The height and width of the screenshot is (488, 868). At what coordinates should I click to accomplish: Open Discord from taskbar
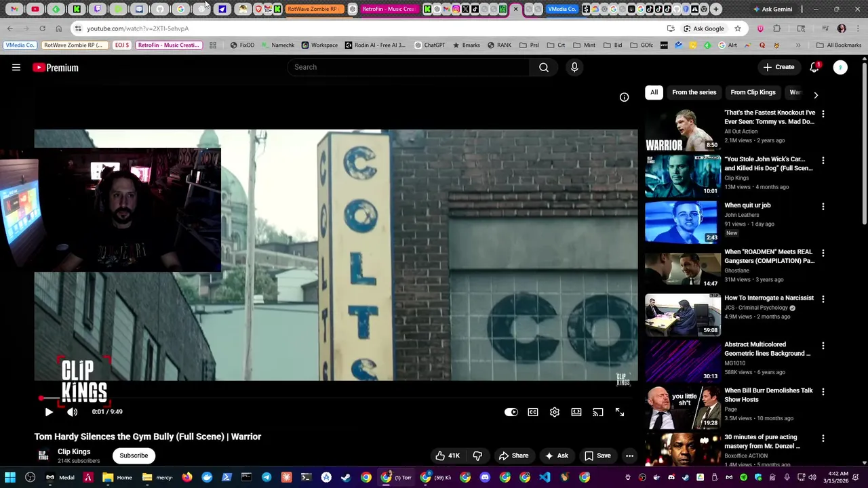tap(485, 477)
